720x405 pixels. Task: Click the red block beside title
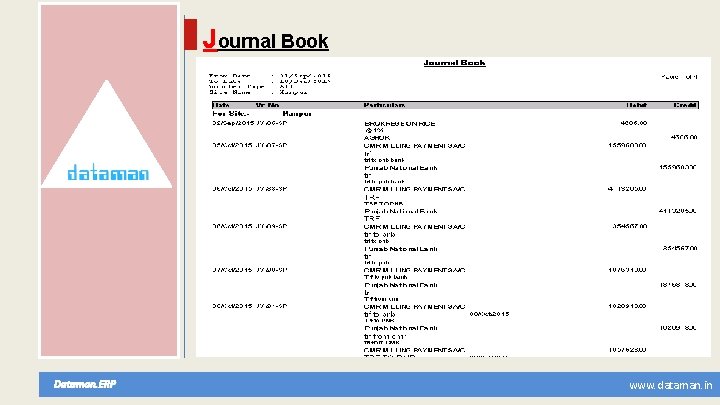pos(191,34)
